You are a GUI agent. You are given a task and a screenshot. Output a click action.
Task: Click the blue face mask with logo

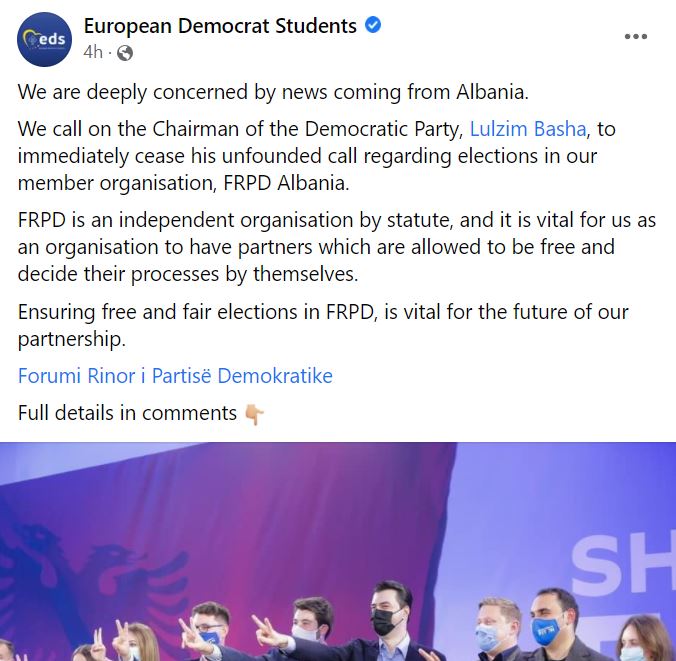(547, 630)
